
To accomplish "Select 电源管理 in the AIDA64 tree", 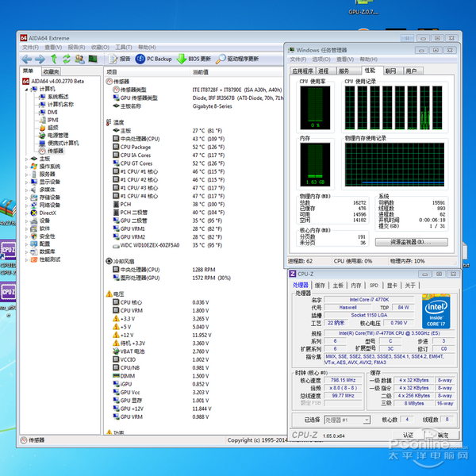I will coord(58,136).
